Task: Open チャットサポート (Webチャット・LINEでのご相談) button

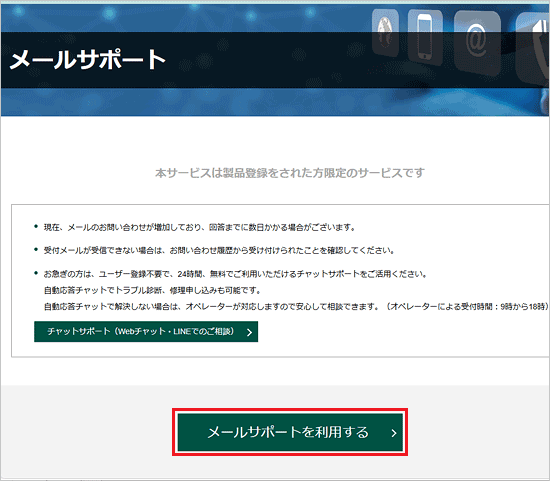Action: (x=146, y=332)
